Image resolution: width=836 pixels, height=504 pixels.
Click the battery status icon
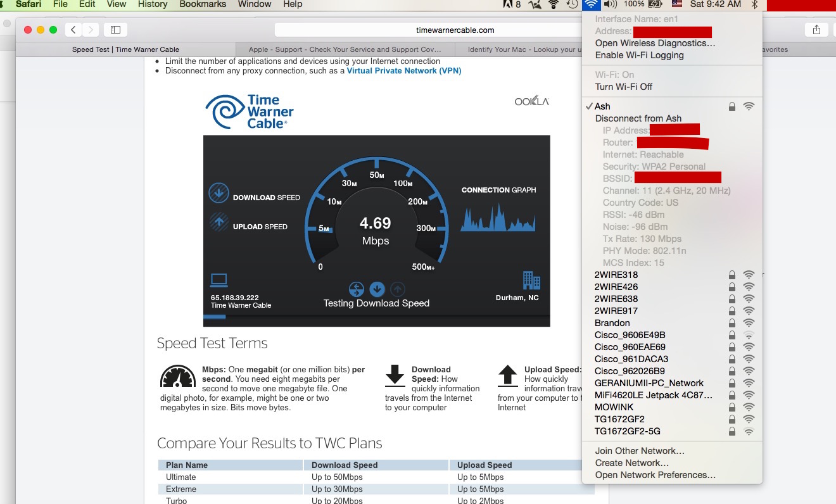tap(654, 4)
